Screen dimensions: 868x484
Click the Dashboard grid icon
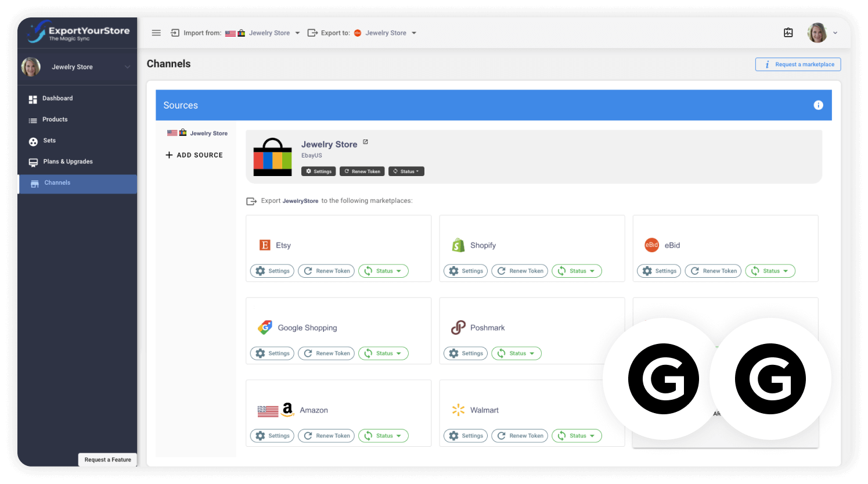pos(33,99)
